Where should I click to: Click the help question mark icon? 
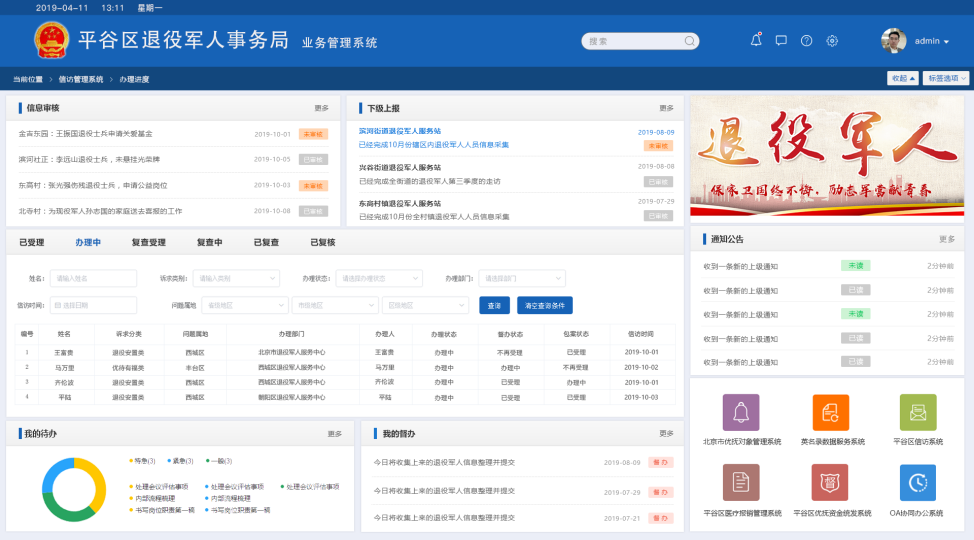tap(806, 41)
